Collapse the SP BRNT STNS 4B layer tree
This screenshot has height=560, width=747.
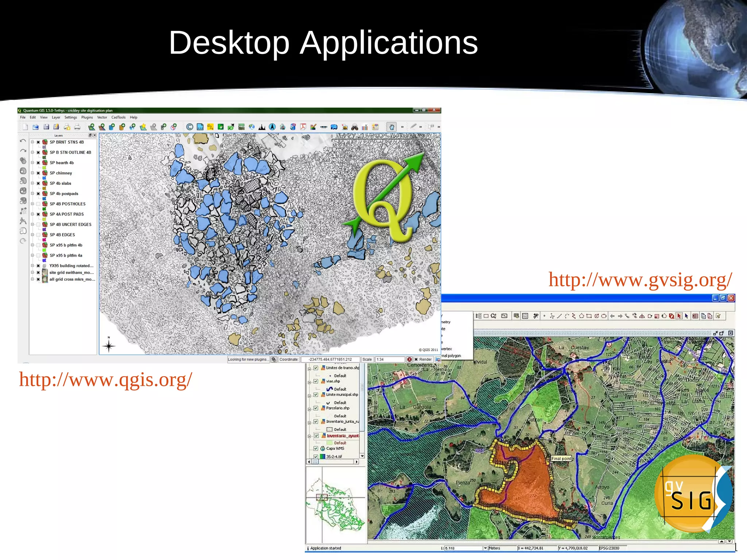32,142
